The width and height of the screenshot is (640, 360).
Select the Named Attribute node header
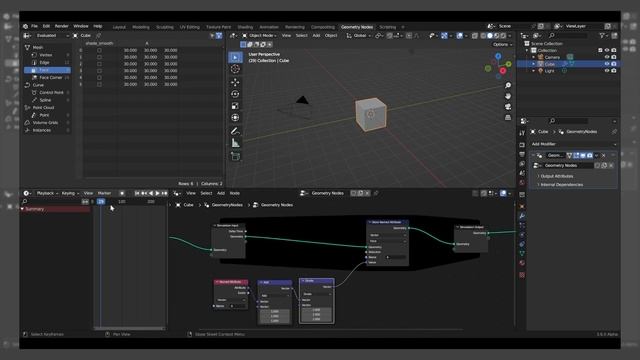click(231, 282)
